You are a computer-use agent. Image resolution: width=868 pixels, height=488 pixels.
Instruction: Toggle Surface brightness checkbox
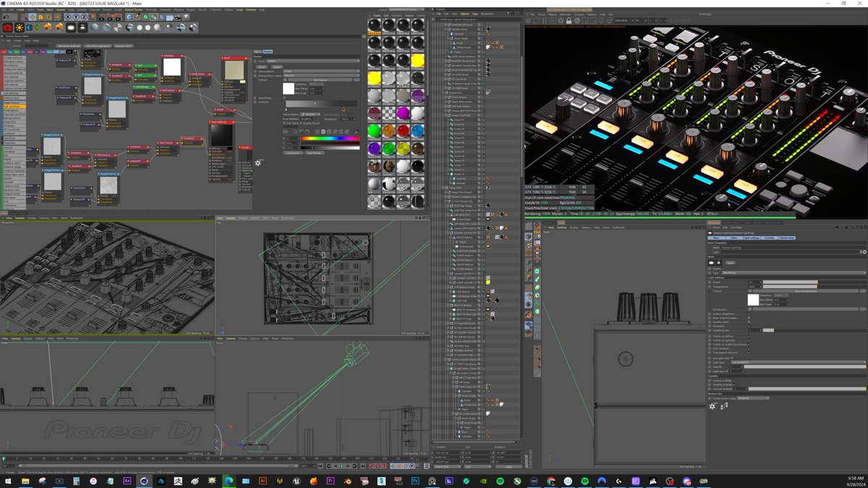[749, 314]
